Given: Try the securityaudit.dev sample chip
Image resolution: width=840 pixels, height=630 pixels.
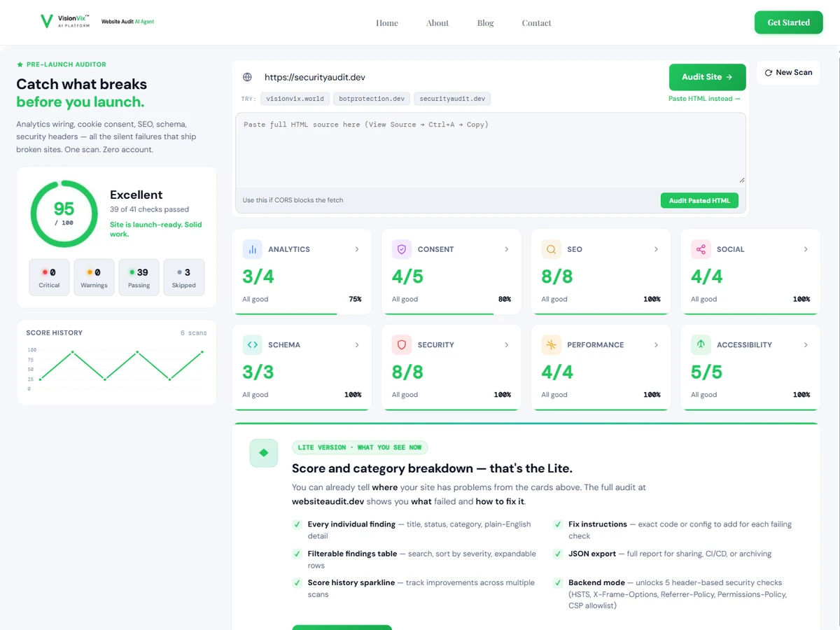Looking at the screenshot, I should 452,99.
